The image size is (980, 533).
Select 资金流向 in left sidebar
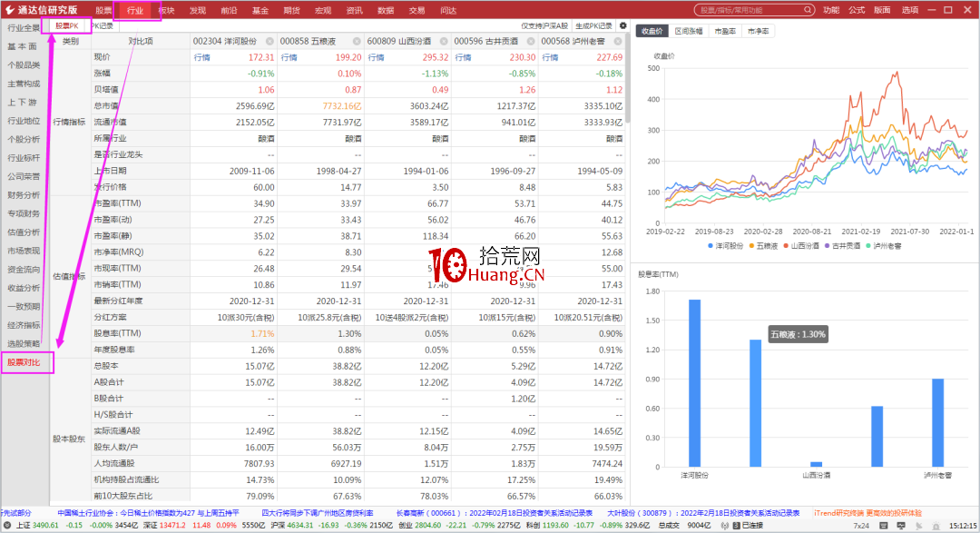[24, 270]
